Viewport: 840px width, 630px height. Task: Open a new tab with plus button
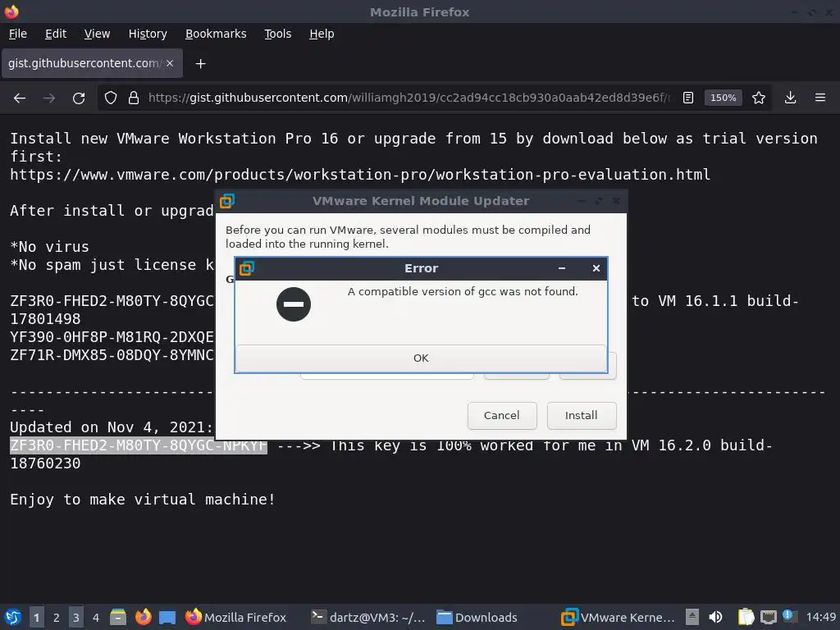pos(200,64)
